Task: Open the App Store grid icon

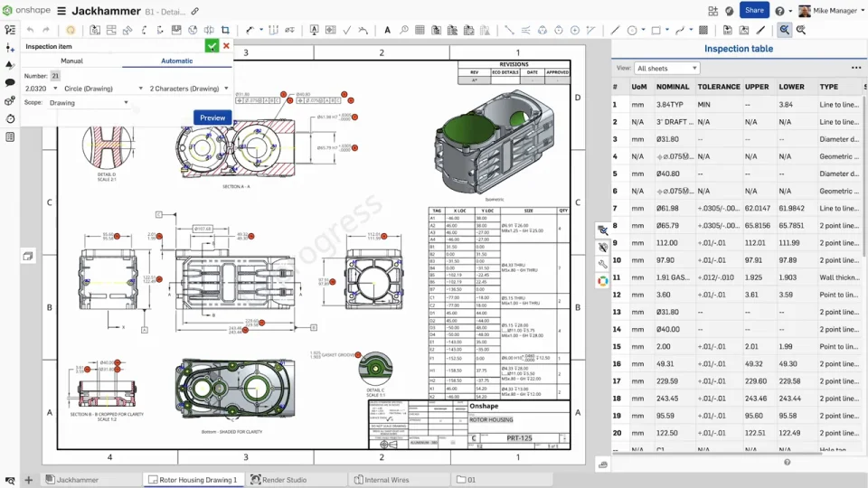Action: coord(712,11)
